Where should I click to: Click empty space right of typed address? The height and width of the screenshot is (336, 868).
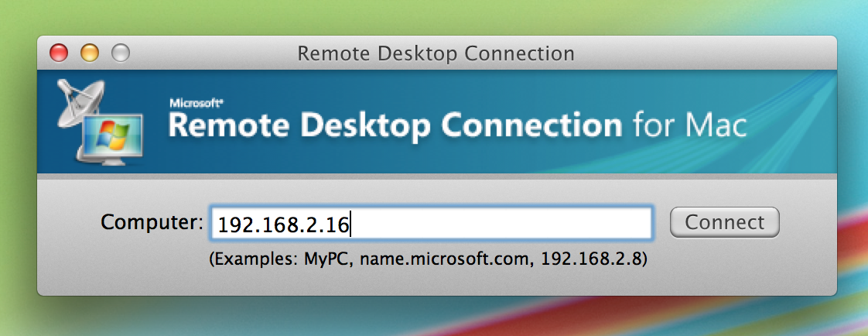pos(503,224)
